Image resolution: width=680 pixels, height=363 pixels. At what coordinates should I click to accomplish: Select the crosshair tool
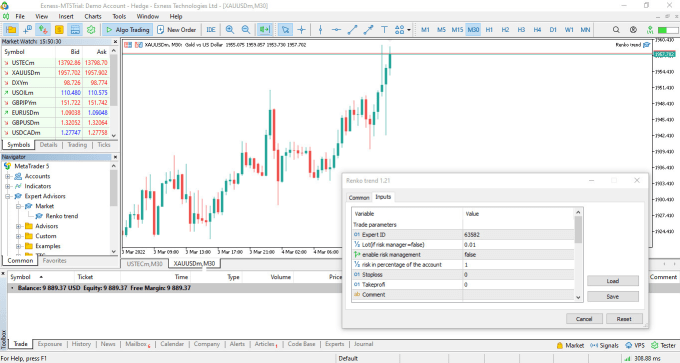[x=301, y=29]
